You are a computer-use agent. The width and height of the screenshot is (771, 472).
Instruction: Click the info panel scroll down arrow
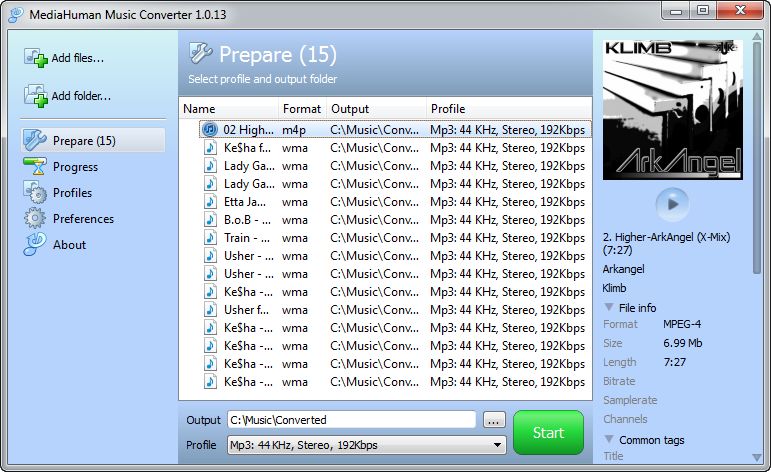[x=757, y=457]
